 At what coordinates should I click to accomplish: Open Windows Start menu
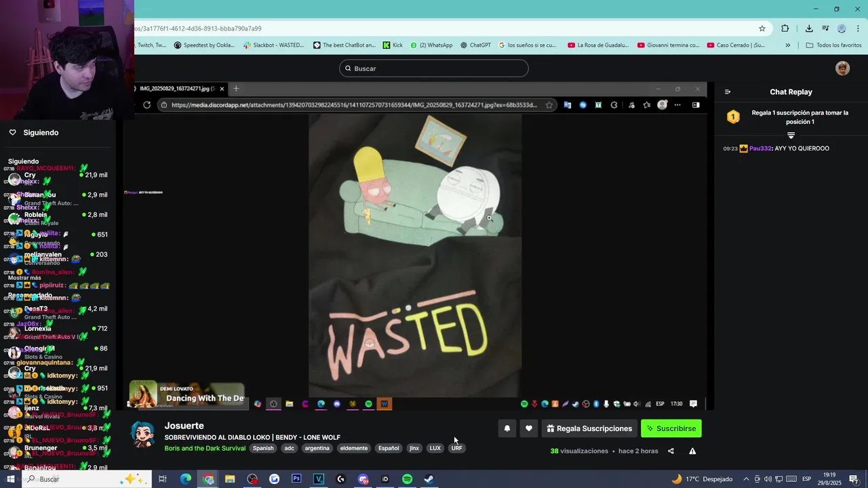(10, 479)
